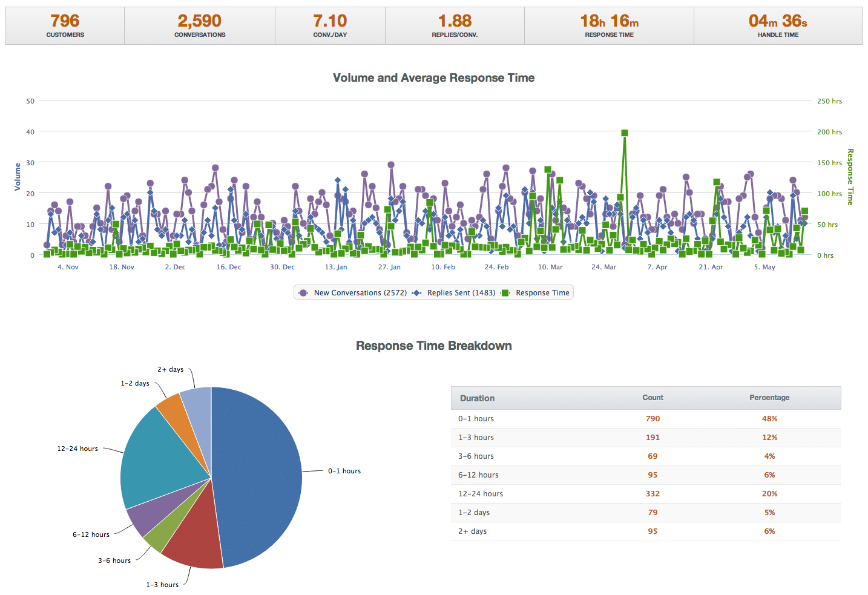Click the 200 hrs peak response time point
This screenshot has height=595, width=868.
(x=624, y=133)
